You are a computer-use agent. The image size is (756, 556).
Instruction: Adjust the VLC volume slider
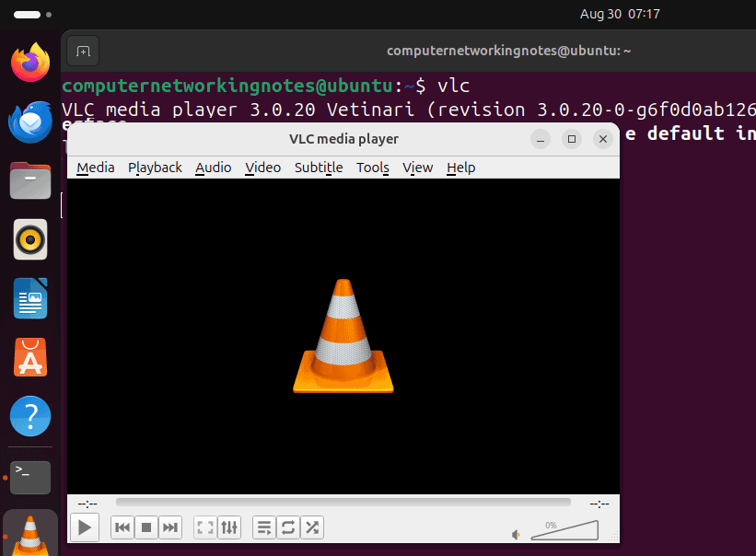(x=564, y=530)
